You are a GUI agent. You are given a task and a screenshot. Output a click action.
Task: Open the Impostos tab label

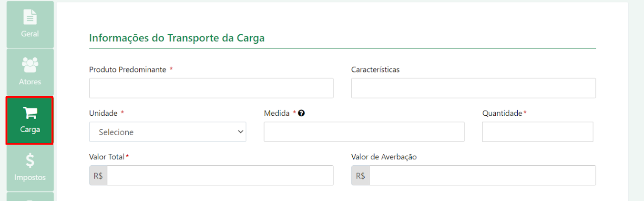pyautogui.click(x=30, y=177)
